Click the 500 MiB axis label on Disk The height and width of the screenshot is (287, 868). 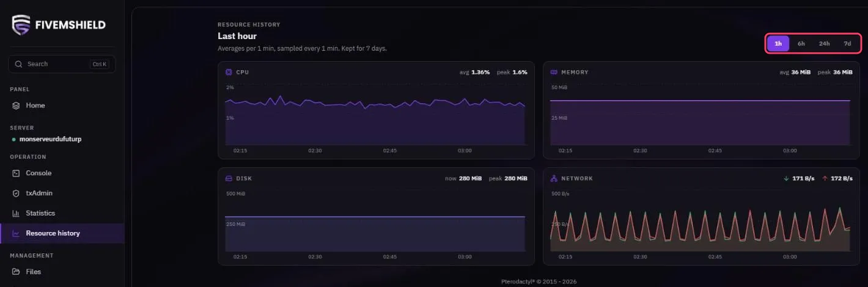click(x=235, y=194)
